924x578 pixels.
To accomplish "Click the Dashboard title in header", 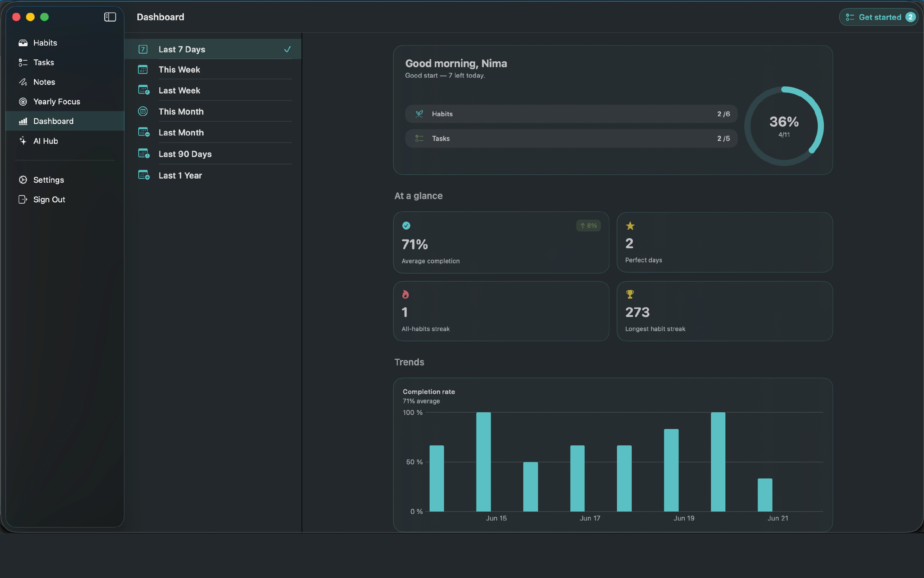I will (x=160, y=17).
